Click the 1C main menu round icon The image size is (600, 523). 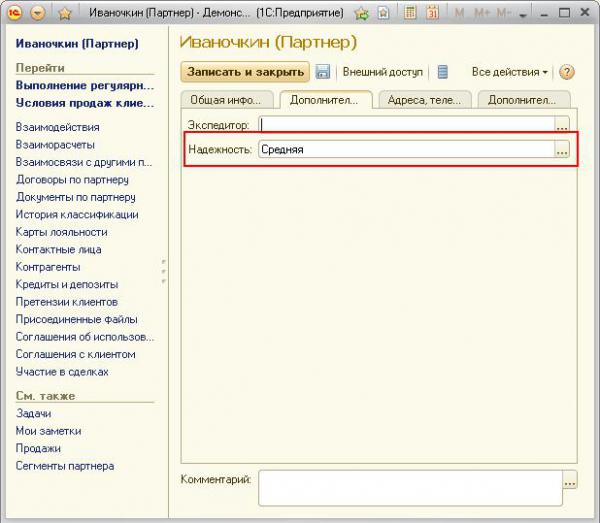coord(16,13)
